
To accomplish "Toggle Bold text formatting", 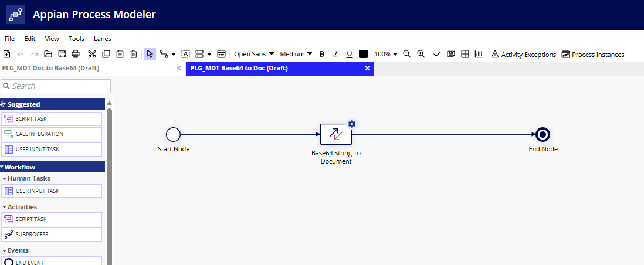I will pyautogui.click(x=321, y=54).
